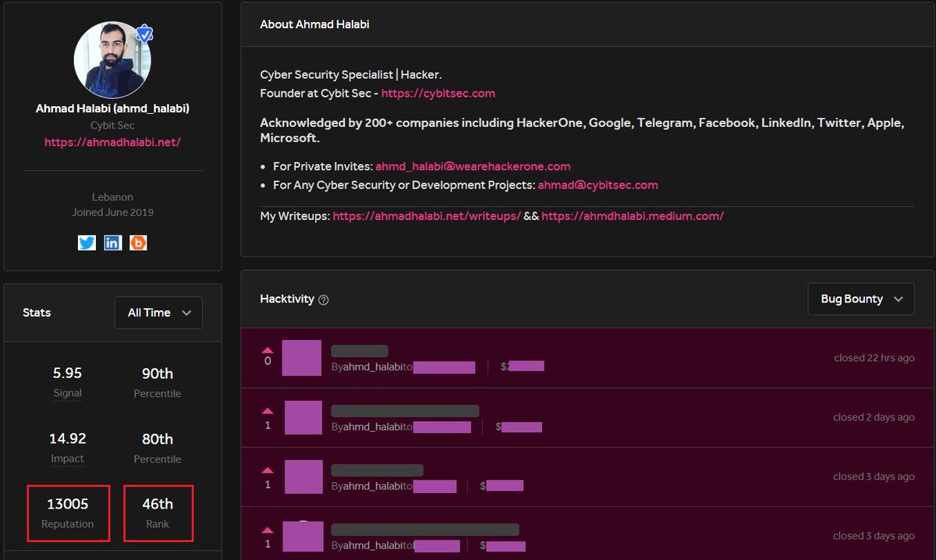Screen dimensions: 936x560
Task: Click the Stats panel heading
Action: 37,313
